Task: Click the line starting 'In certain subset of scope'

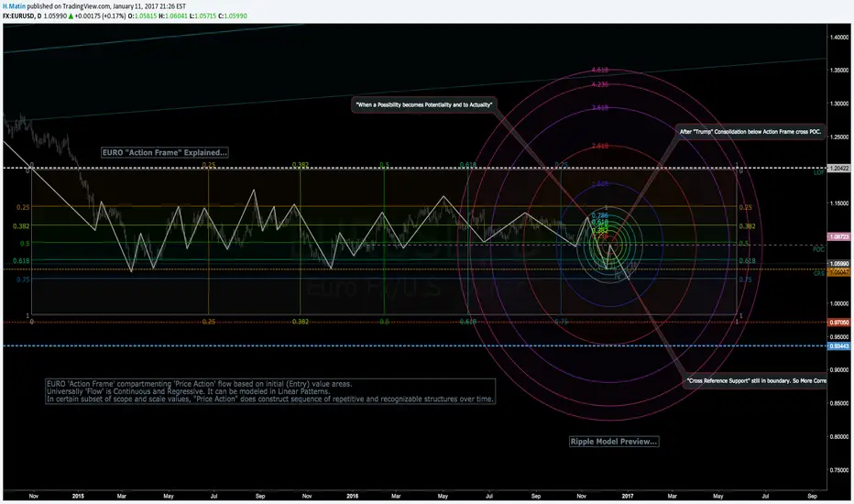Action: tap(270, 399)
